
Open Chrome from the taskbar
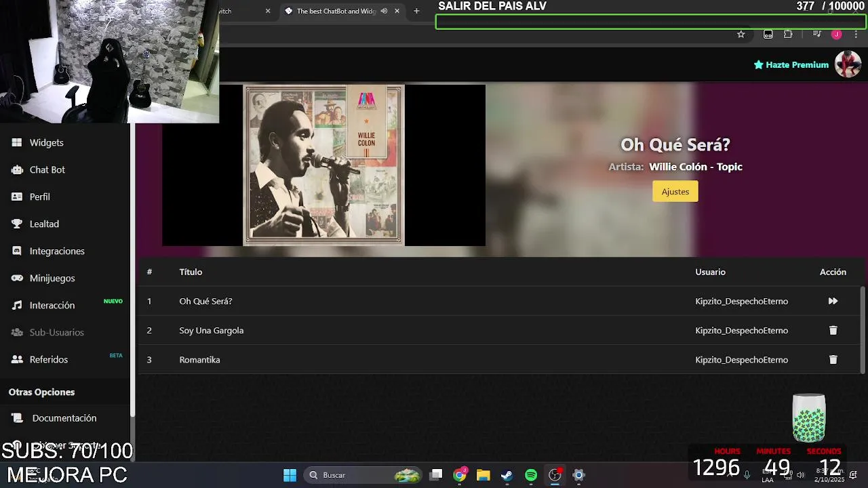(460, 475)
